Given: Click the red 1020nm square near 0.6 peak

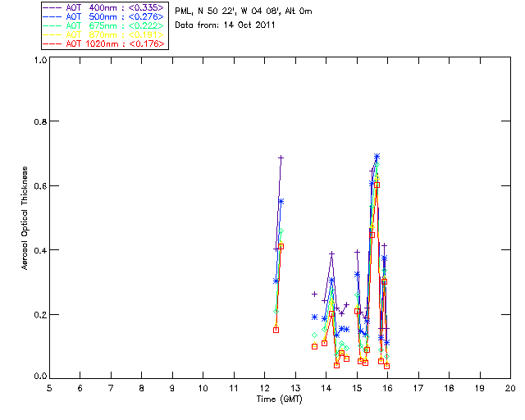Looking at the screenshot, I should tap(377, 185).
